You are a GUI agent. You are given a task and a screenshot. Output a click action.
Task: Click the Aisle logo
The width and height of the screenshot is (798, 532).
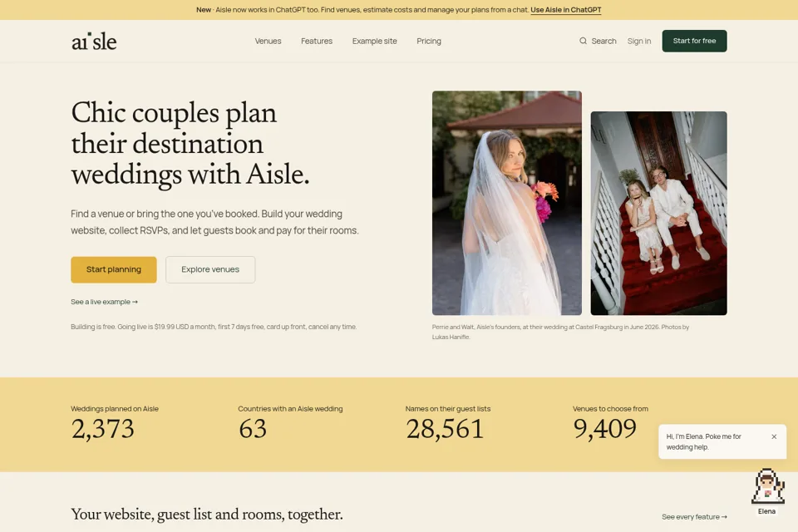94,42
